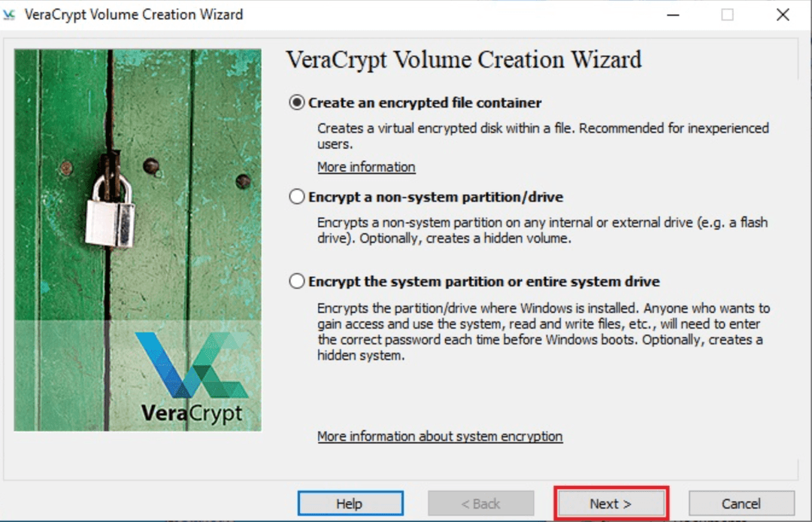
Task: Click the VeraCrypt padlock banner image
Action: click(x=138, y=240)
